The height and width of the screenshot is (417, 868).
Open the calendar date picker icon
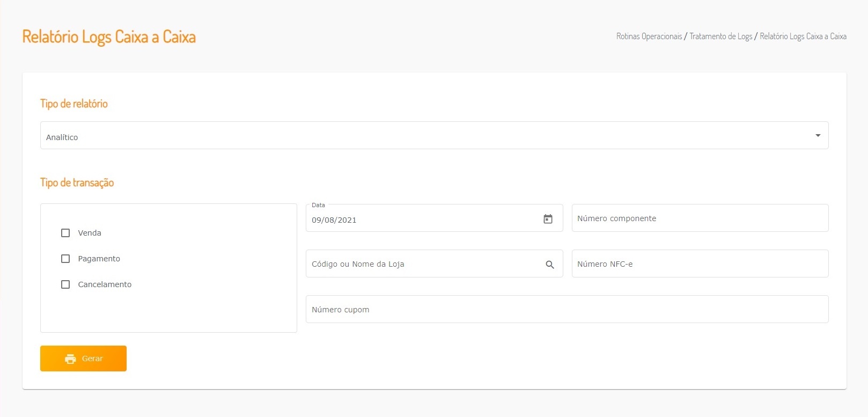click(x=548, y=219)
